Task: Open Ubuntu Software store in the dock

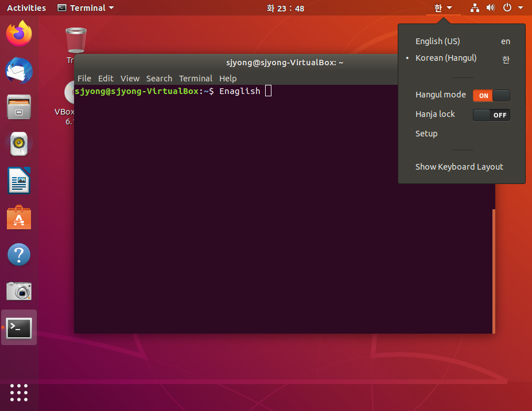Action: [19, 217]
